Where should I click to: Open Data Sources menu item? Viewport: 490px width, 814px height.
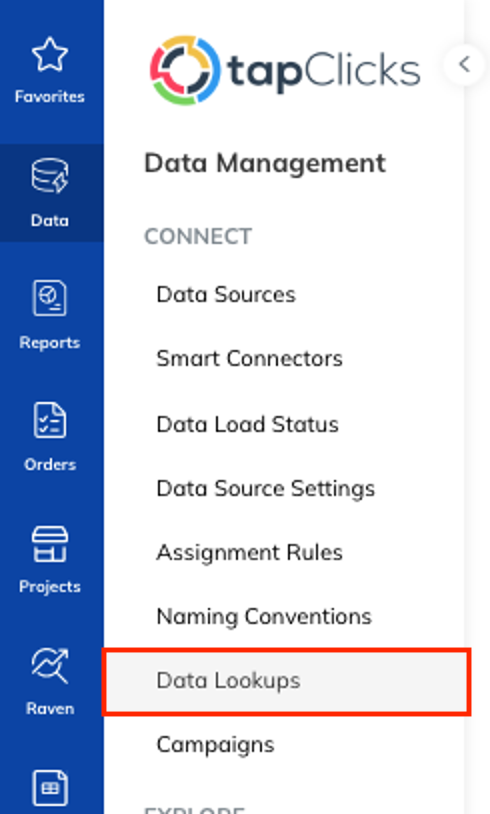(x=226, y=294)
